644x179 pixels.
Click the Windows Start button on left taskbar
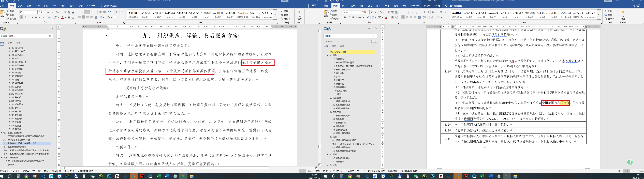click(x=2, y=176)
